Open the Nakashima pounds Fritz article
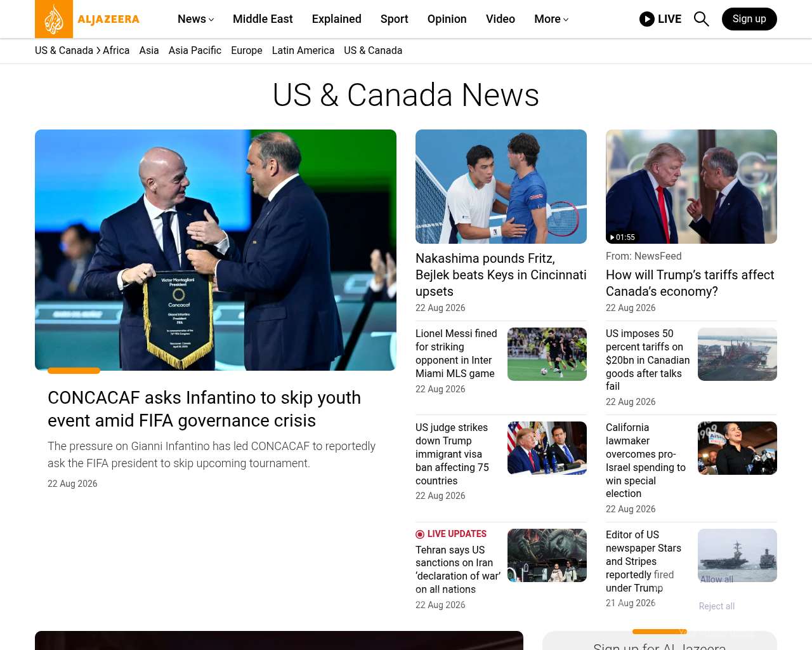 click(x=501, y=275)
